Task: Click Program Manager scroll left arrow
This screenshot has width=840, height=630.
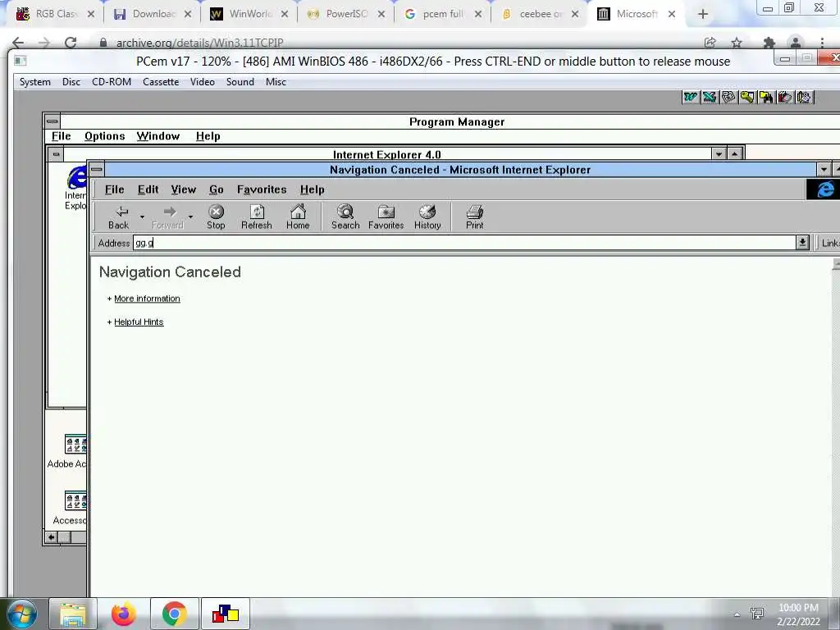Action: tap(52, 537)
